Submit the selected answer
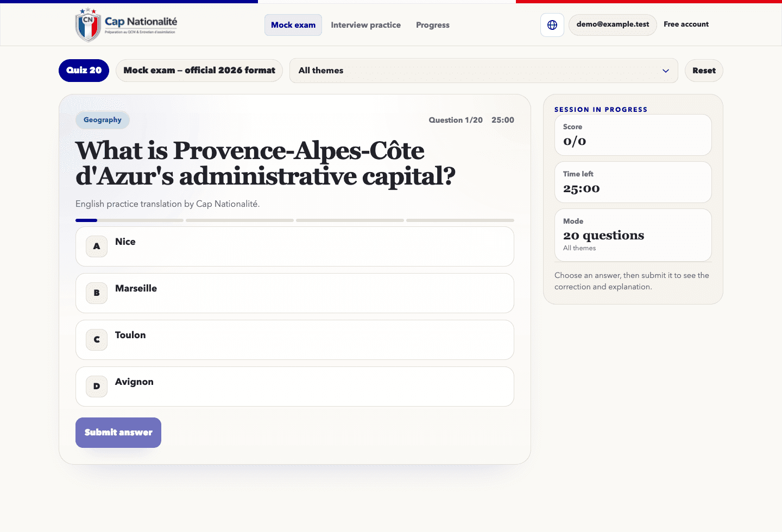Screen dimensions: 782x532 [118, 433]
